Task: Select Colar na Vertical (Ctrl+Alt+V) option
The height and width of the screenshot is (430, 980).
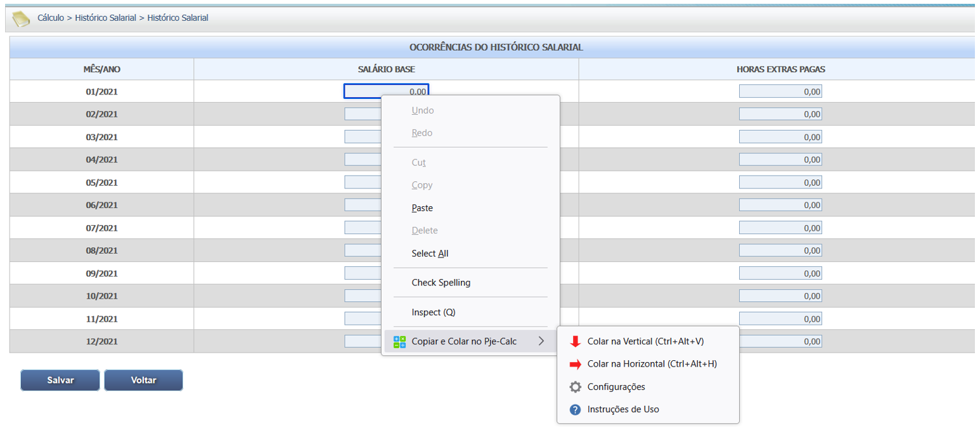Action: tap(645, 341)
